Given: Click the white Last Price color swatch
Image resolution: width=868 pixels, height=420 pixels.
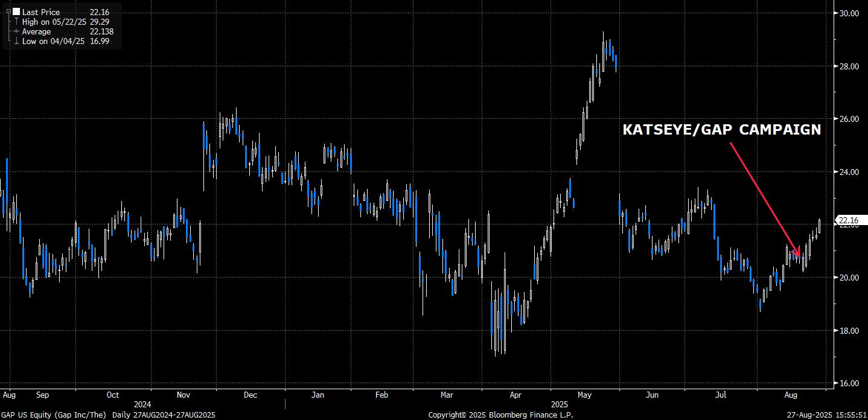Looking at the screenshot, I should 16,11.
